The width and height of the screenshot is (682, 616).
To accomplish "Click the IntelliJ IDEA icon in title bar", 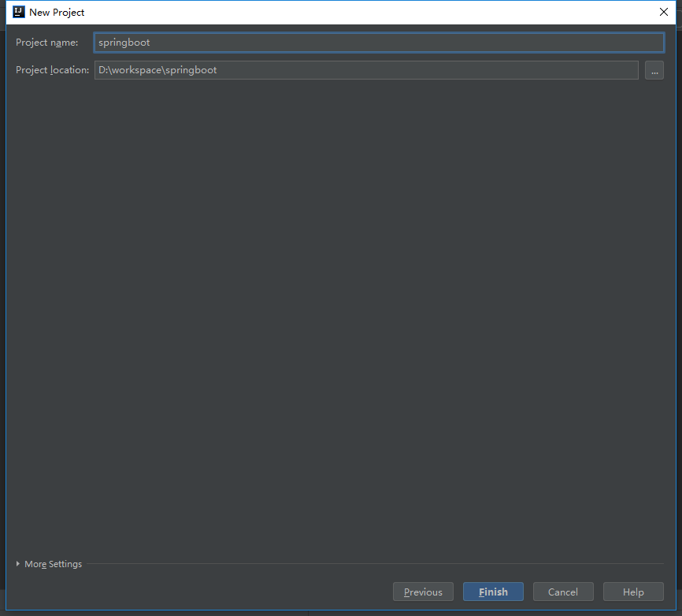I will click(19, 12).
